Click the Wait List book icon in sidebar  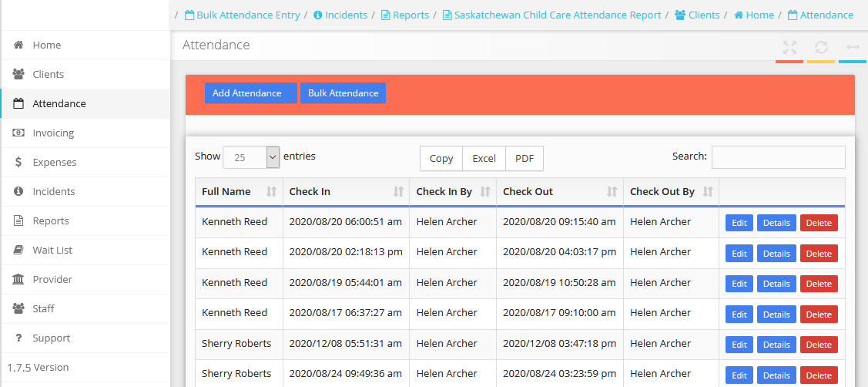(x=18, y=250)
